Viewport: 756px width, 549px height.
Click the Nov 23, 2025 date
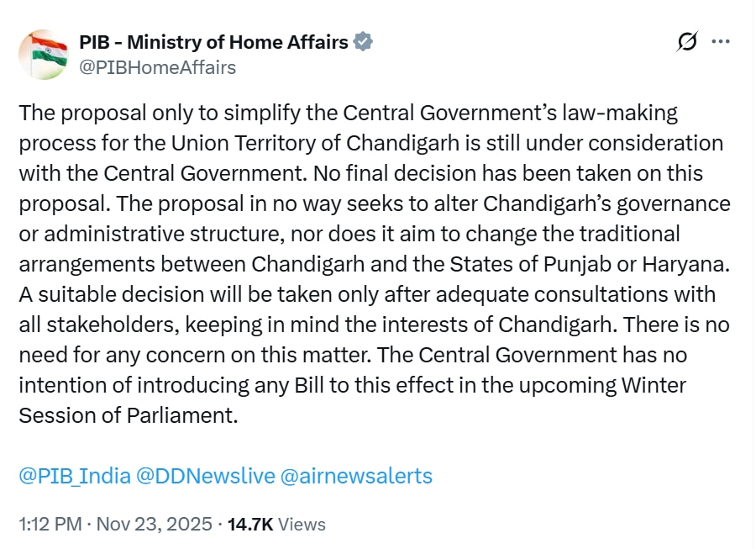click(x=155, y=524)
